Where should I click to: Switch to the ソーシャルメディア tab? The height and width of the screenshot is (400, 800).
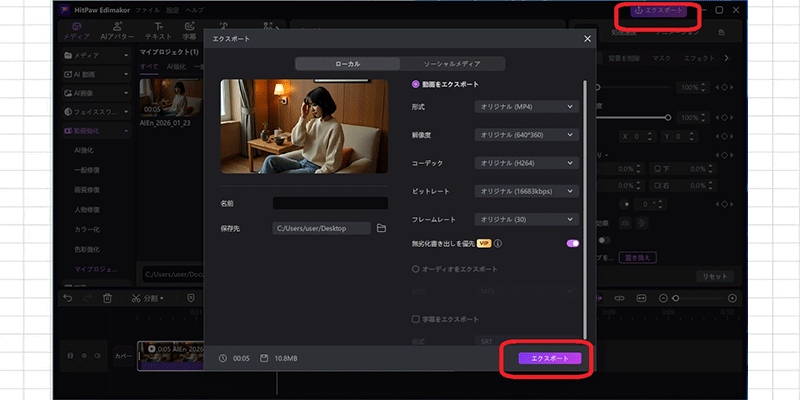[452, 64]
